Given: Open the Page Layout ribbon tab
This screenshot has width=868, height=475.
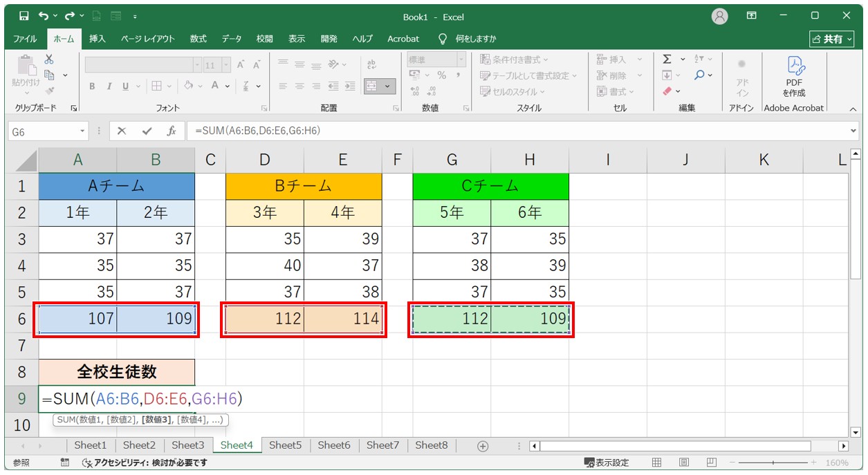Looking at the screenshot, I should pyautogui.click(x=148, y=39).
